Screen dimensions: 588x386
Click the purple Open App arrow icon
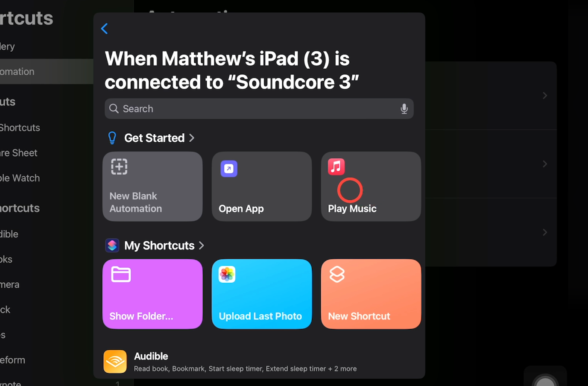click(x=229, y=169)
